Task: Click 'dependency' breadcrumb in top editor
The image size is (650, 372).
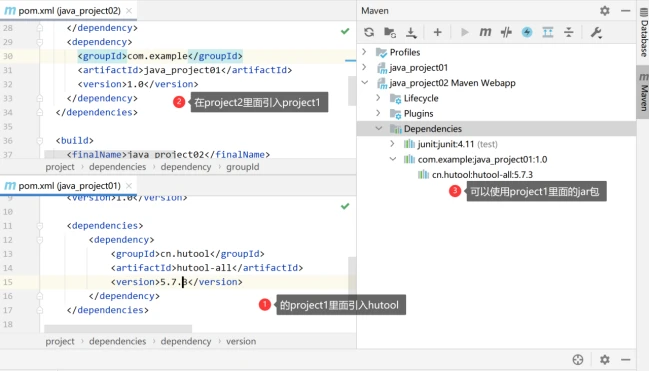Action: click(x=186, y=167)
